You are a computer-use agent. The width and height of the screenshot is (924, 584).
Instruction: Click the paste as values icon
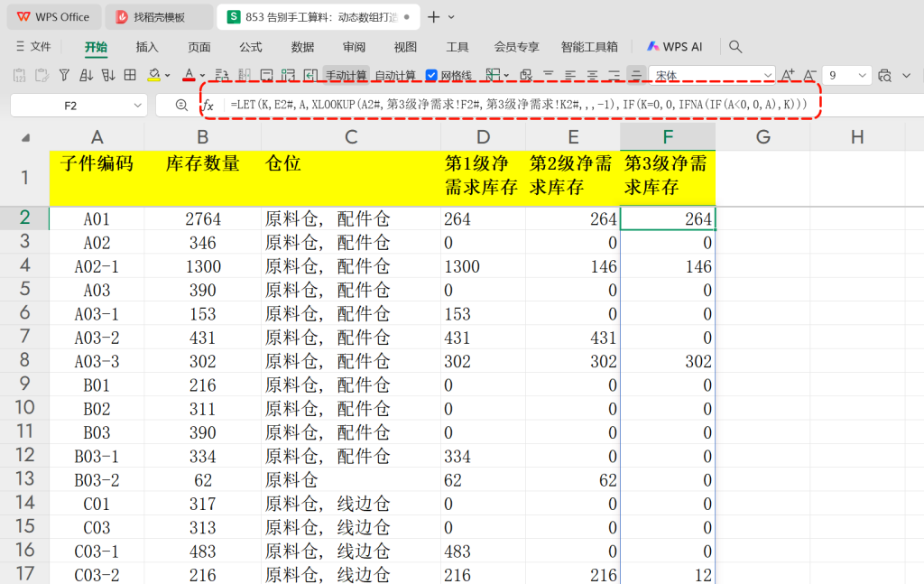pos(20,76)
